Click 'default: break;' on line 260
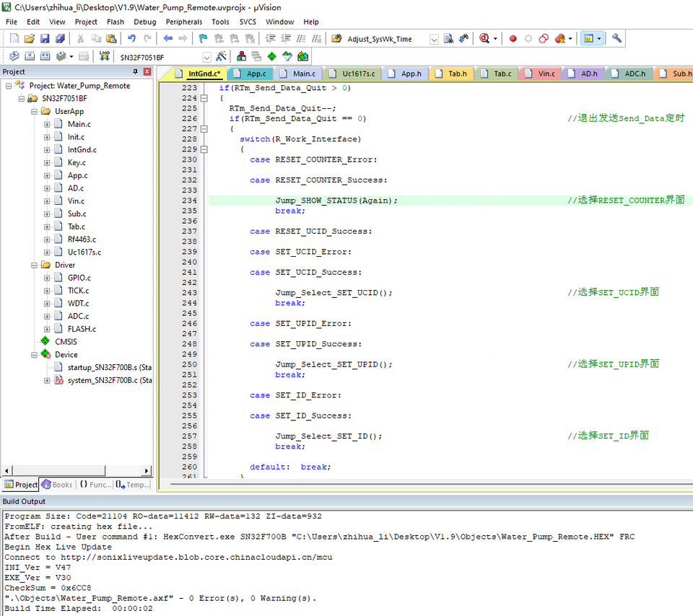This screenshot has width=693, height=616. pyautogui.click(x=290, y=467)
